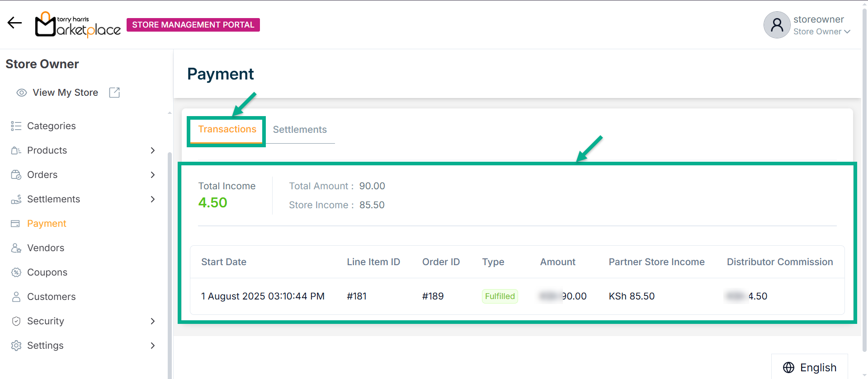This screenshot has height=379, width=868.
Task: Open the Store Owner account dropdown
Action: pyautogui.click(x=822, y=32)
